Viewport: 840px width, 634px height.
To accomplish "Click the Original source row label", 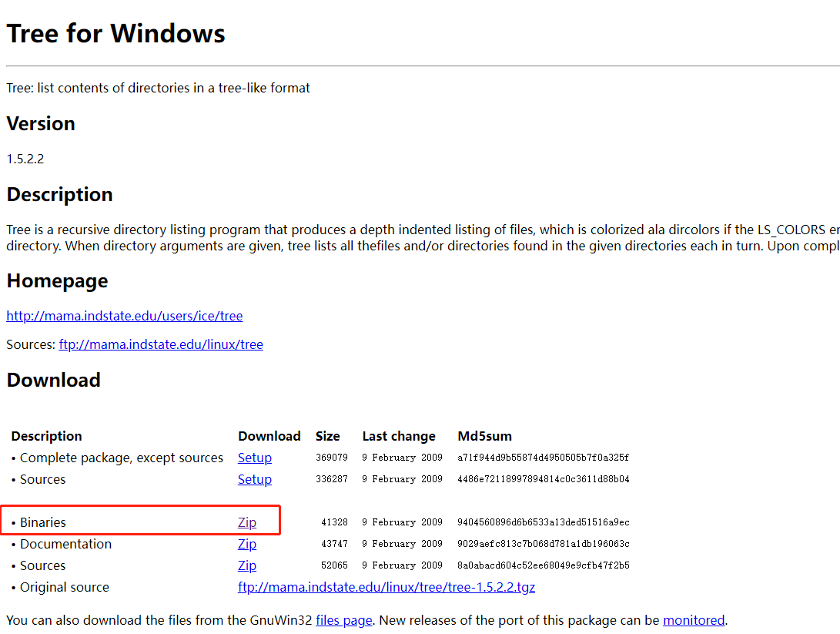I will tap(64, 587).
